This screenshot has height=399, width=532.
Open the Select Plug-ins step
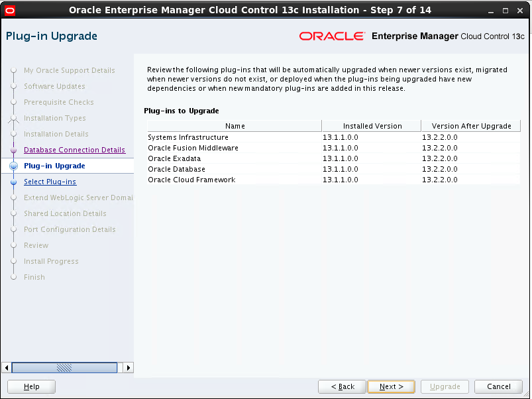click(50, 182)
